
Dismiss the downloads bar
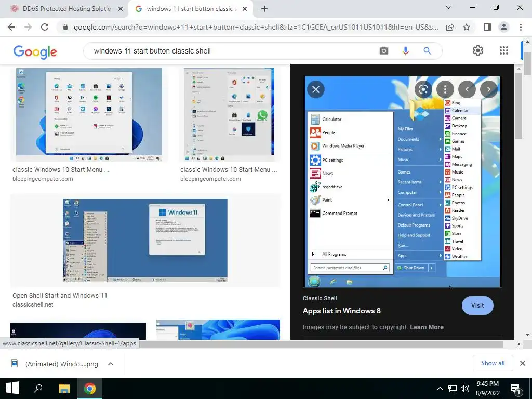coord(523,363)
